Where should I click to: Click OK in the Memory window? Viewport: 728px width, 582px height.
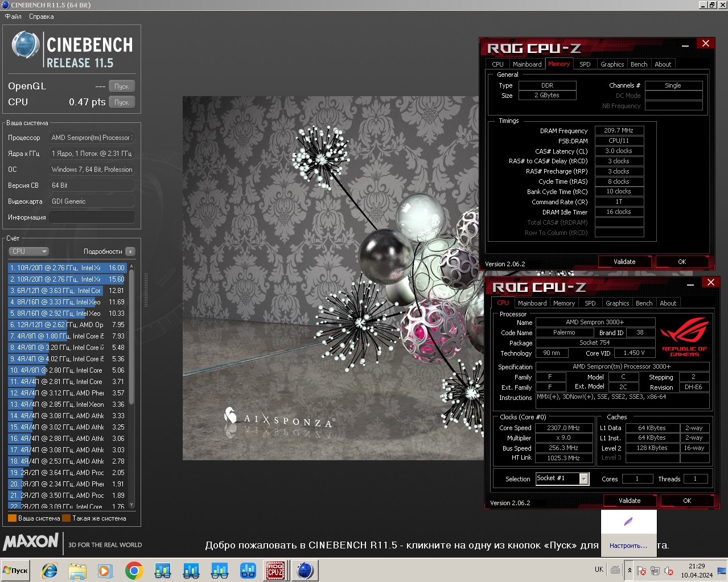tap(682, 262)
